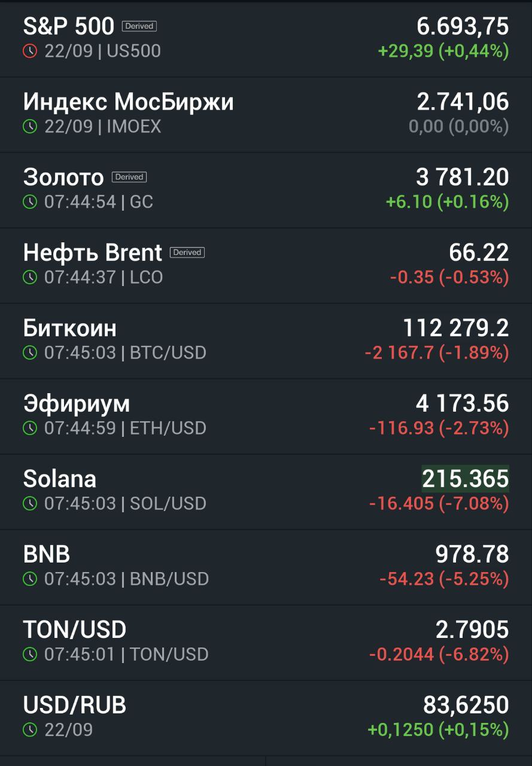Click the Индекс МосБиржи value 2.741,06

coord(463,102)
